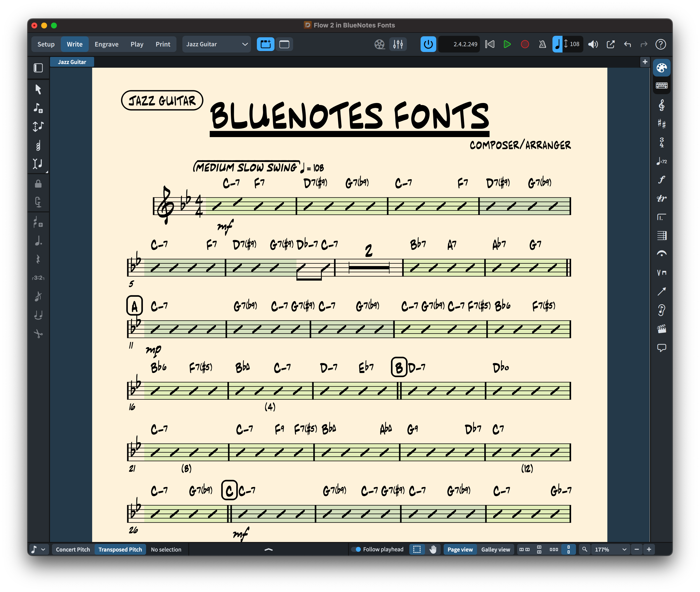This screenshot has width=700, height=592.
Task: Show tabs toggle button
Action: tap(265, 44)
